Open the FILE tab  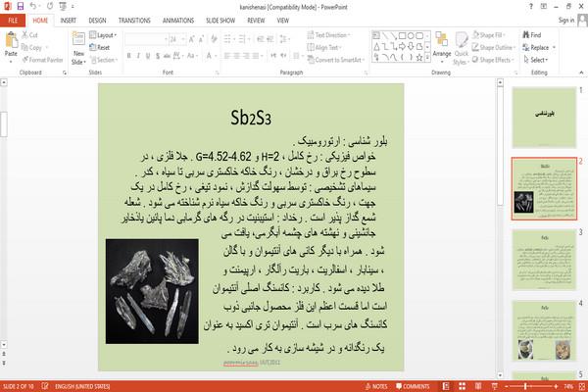(x=13, y=21)
